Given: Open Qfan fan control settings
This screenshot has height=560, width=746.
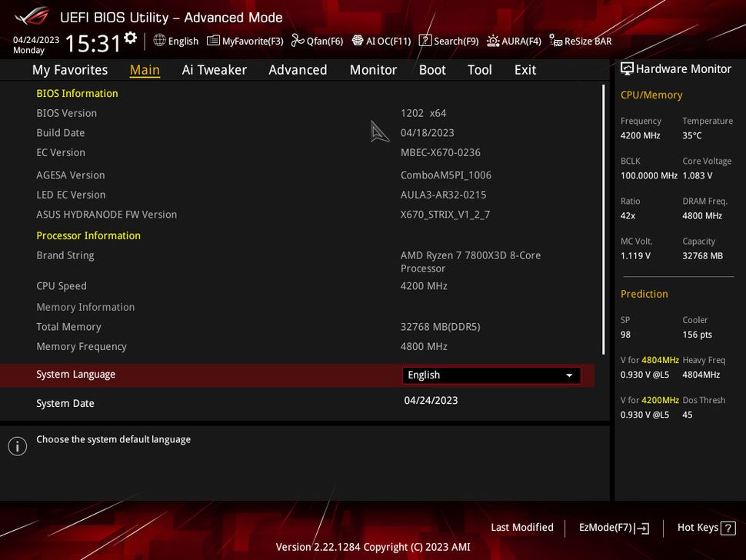Looking at the screenshot, I should [x=317, y=41].
